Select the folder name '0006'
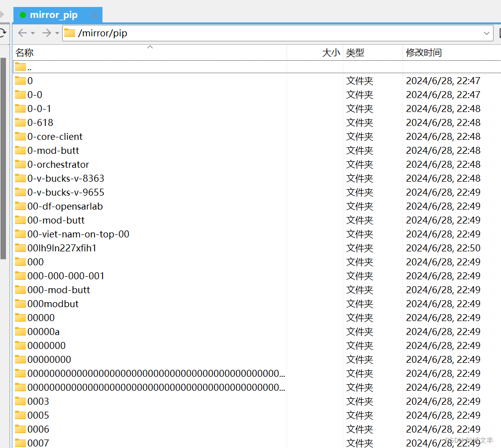Screen dimensions: 501x448 click(x=38, y=429)
